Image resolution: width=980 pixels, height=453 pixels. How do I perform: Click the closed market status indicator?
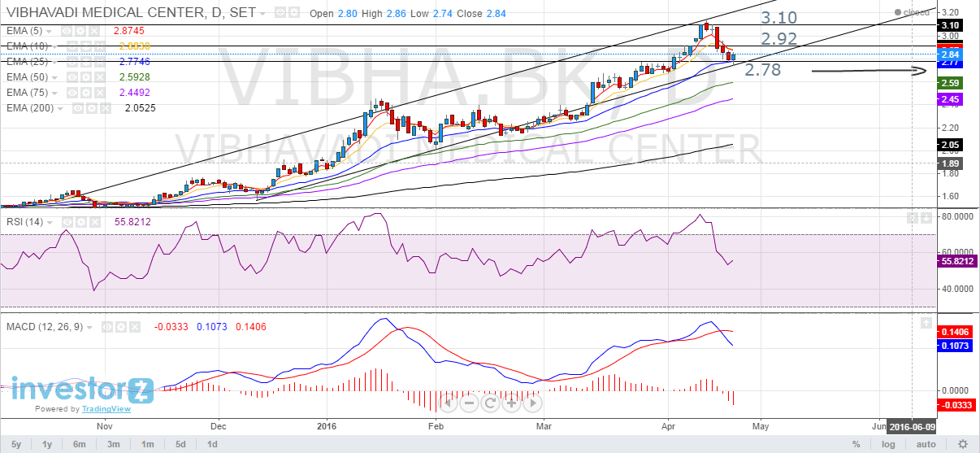(x=912, y=11)
